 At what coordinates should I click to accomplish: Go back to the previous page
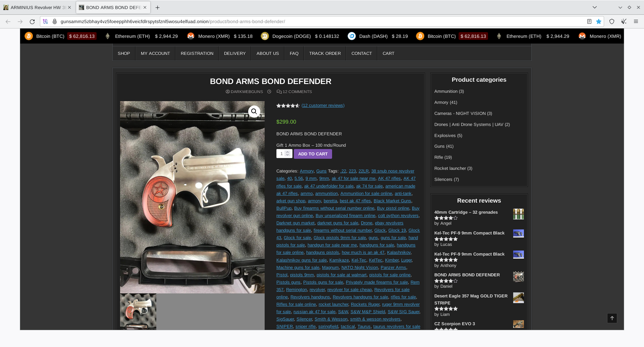[x=8, y=21]
